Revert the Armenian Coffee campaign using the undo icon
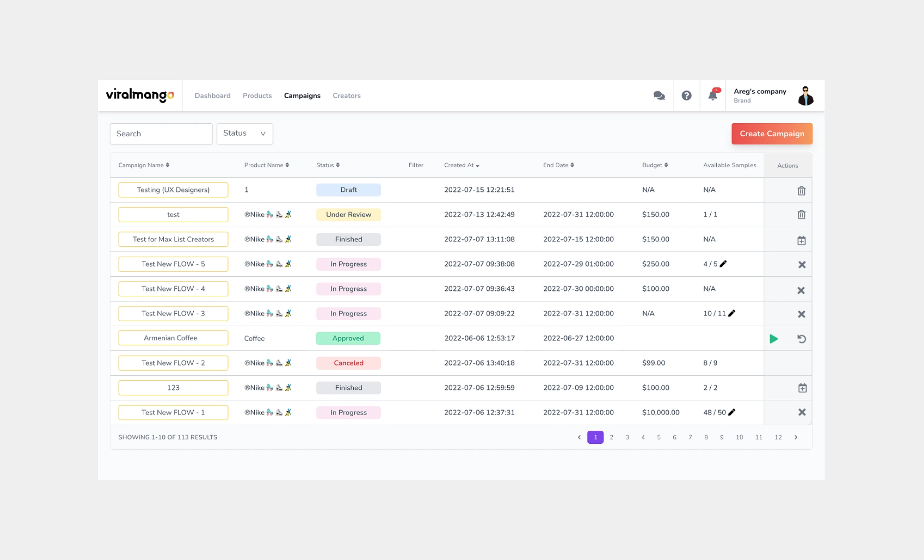This screenshot has height=560, width=924. [x=802, y=338]
